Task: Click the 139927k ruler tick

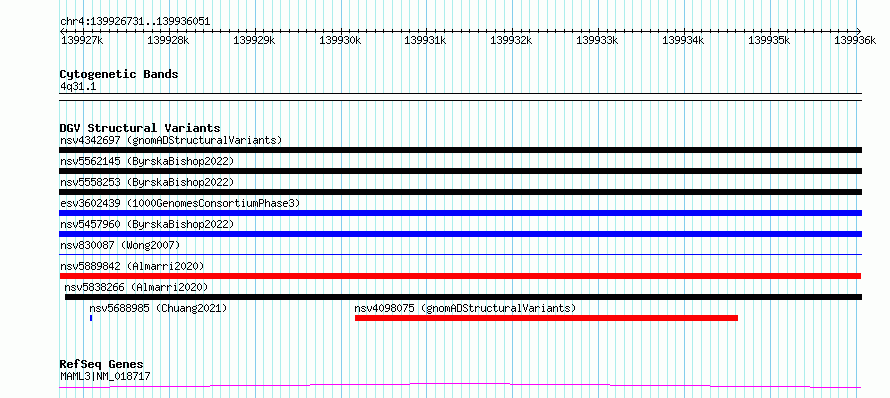Action: (x=82, y=40)
